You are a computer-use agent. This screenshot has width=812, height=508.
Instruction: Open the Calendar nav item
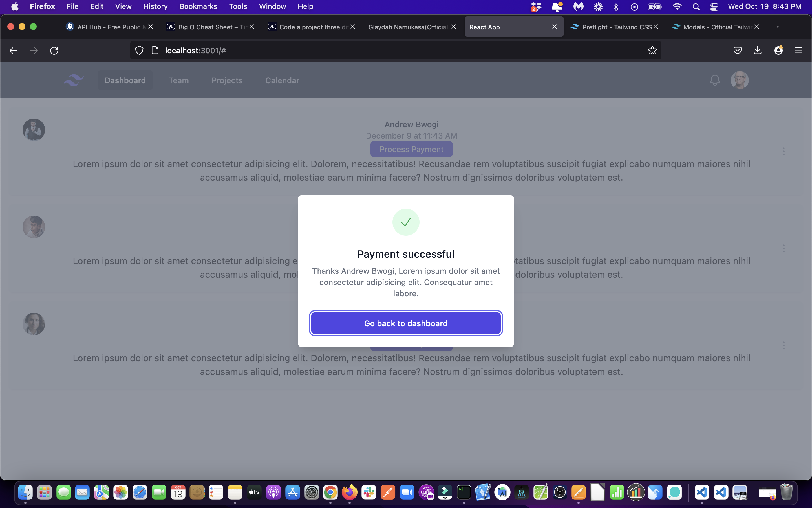pyautogui.click(x=282, y=80)
